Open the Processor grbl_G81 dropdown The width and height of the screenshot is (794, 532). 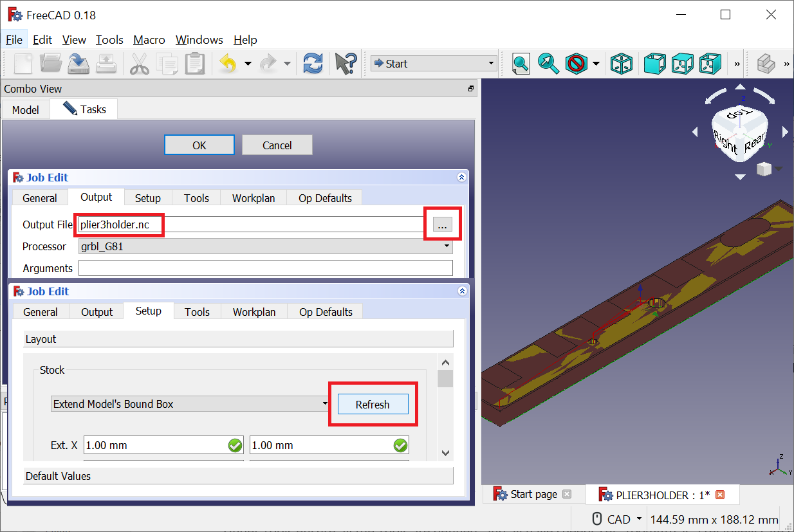click(266, 246)
